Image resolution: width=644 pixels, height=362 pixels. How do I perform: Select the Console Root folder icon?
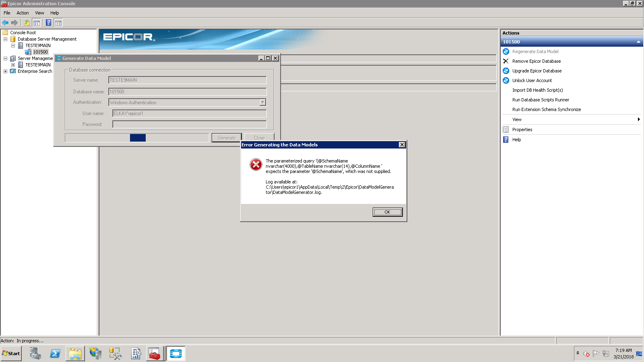pos(5,33)
